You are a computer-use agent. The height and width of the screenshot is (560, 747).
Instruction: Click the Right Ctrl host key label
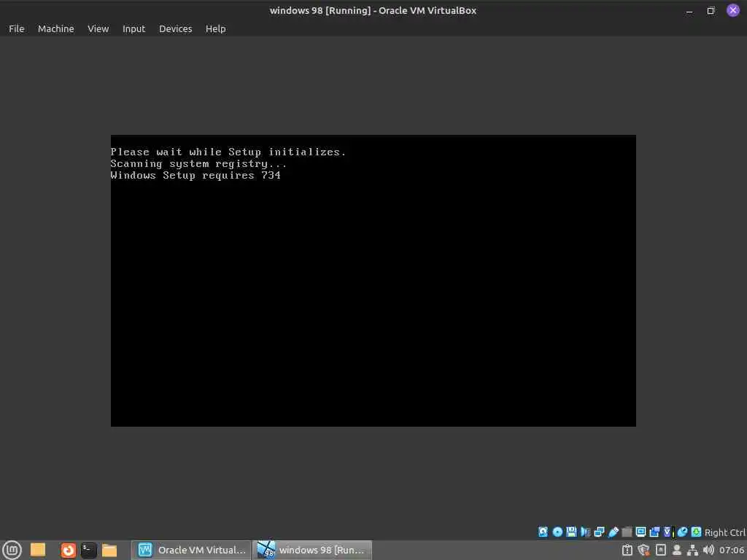tap(725, 532)
